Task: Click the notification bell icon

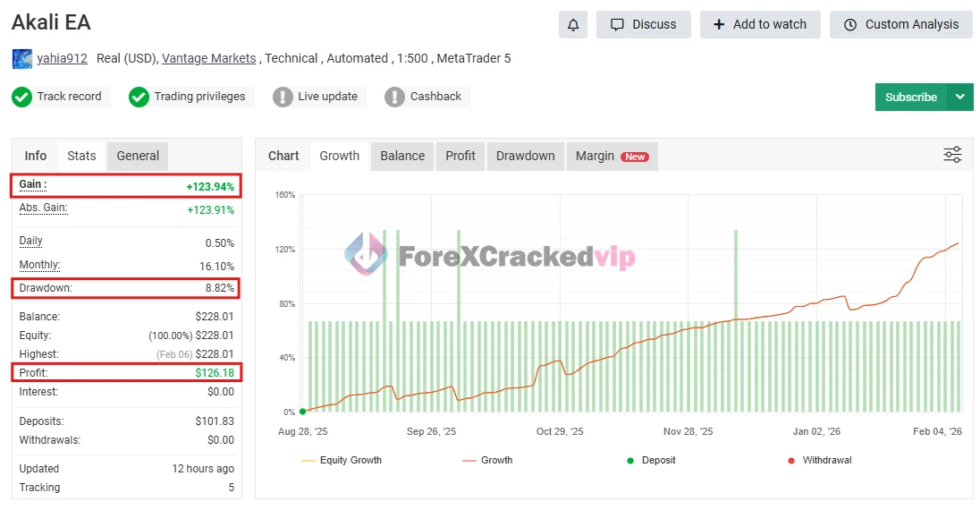Action: (x=573, y=25)
